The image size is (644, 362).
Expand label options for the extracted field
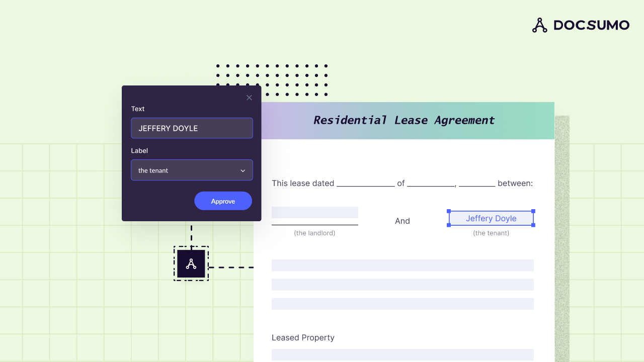192,170
